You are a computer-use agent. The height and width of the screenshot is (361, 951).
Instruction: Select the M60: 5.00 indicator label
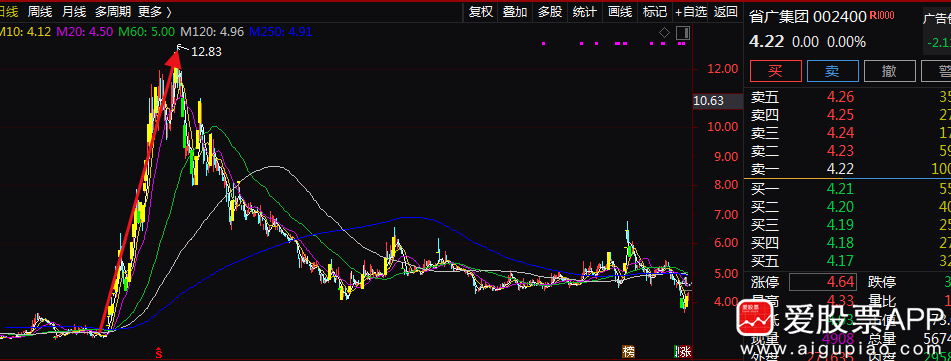[x=147, y=31]
